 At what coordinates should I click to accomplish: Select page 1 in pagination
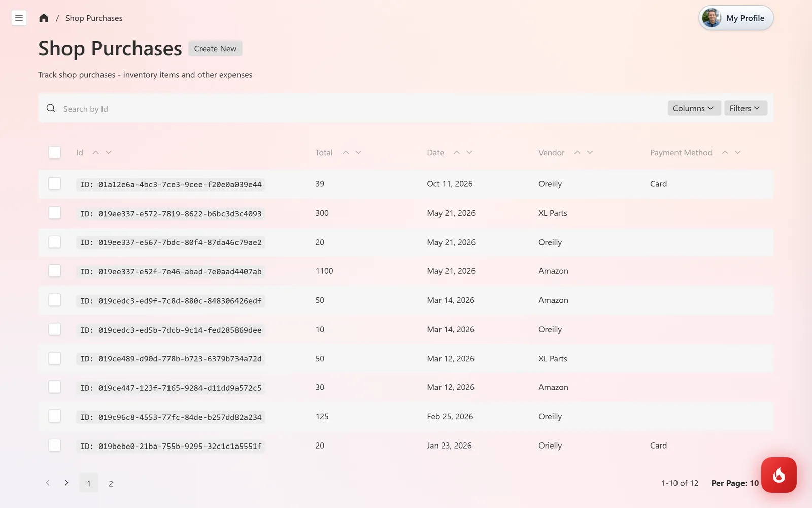(89, 483)
